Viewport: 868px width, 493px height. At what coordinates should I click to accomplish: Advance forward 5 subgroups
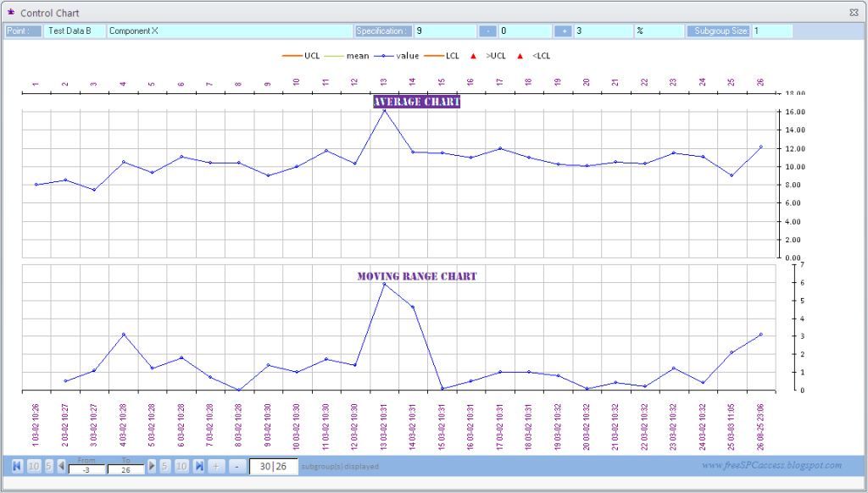[164, 466]
